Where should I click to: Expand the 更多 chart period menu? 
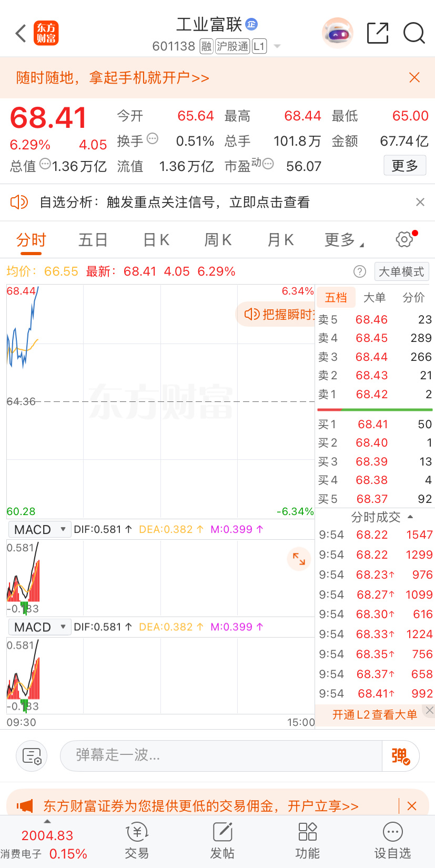[344, 240]
